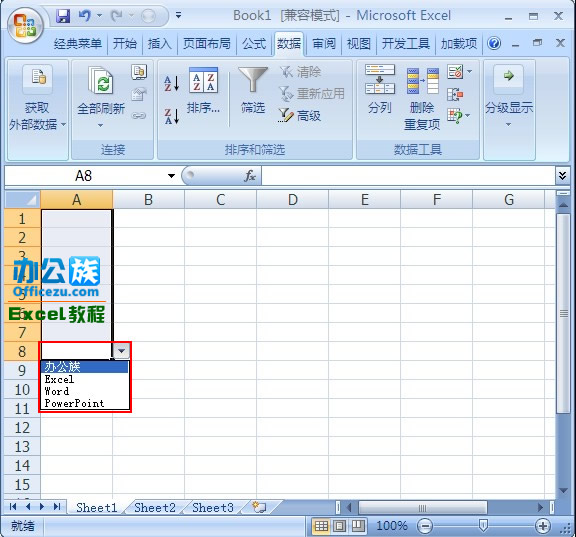The height and width of the screenshot is (537, 576).
Task: Click 清除 to clear filters
Action: [x=300, y=72]
